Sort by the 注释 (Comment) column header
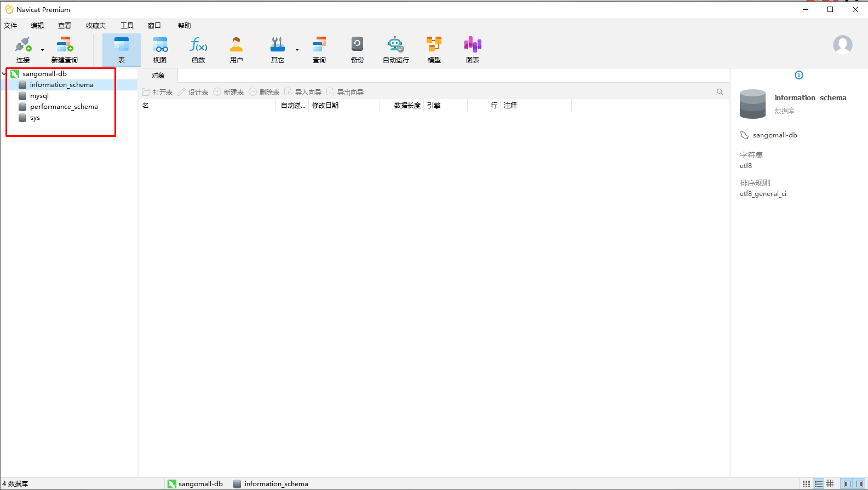868x490 pixels. click(536, 106)
